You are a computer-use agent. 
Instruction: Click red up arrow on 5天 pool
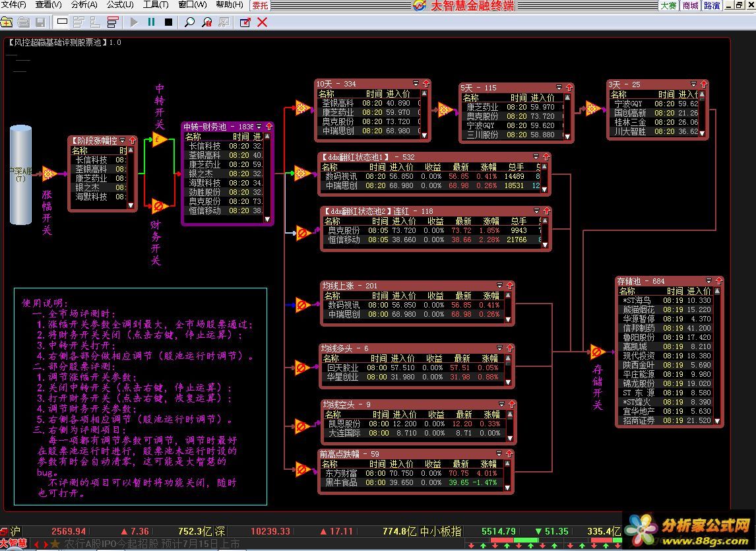[x=569, y=88]
